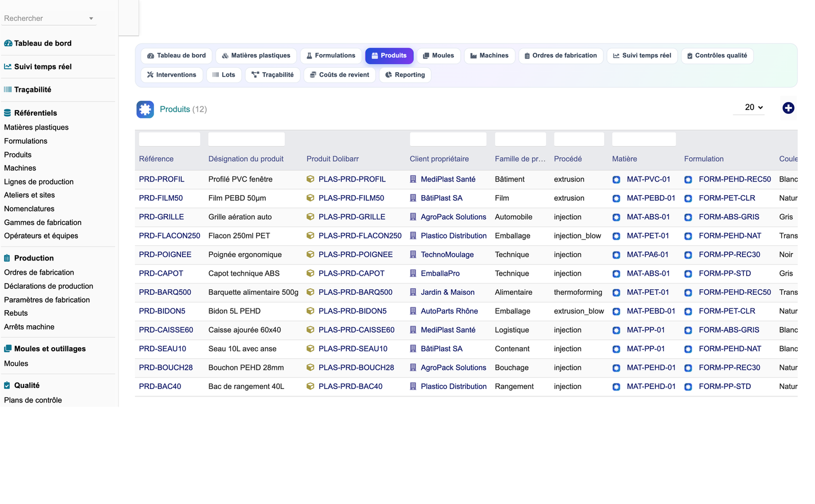Click the Famille de pr… filter field
This screenshot has width=815, height=504.
coord(520,139)
